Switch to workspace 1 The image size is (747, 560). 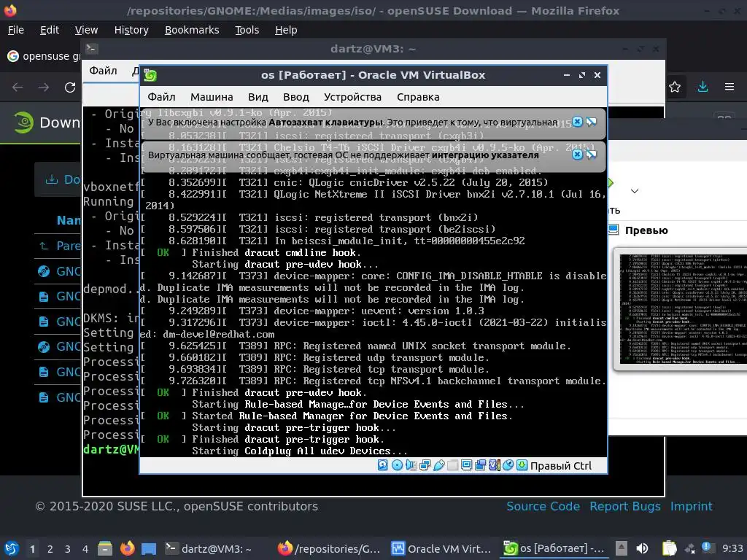[x=32, y=549]
